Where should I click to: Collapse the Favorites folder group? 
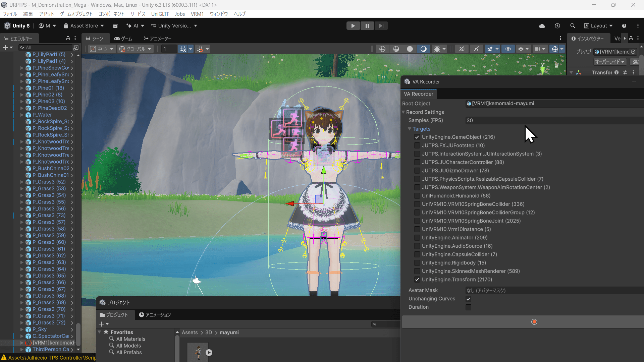point(100,332)
